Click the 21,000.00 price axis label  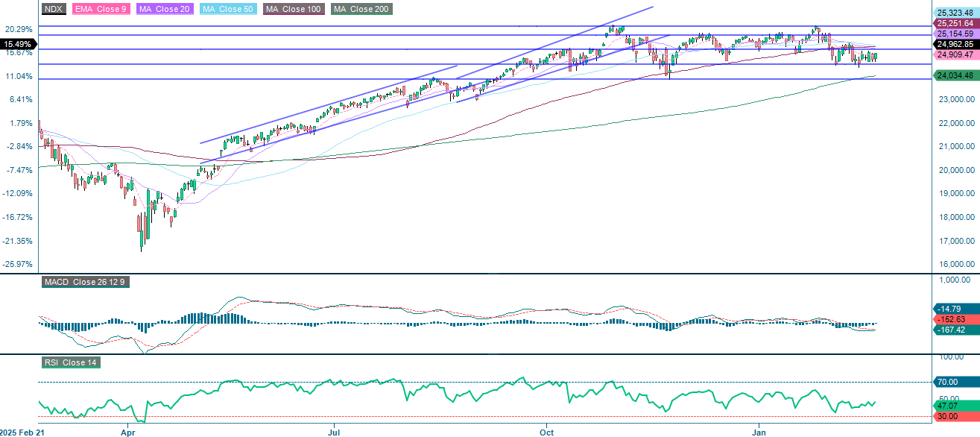957,147
